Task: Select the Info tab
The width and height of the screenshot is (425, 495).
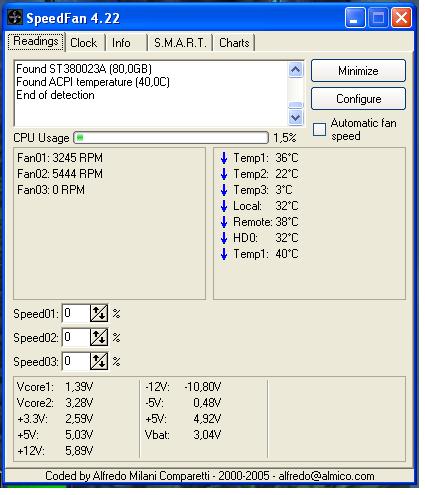Action: coord(125,43)
